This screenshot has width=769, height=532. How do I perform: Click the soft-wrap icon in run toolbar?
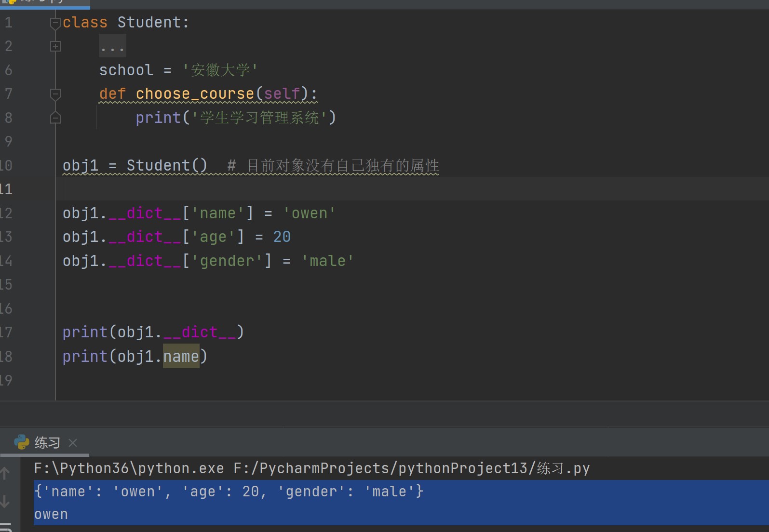click(5, 526)
